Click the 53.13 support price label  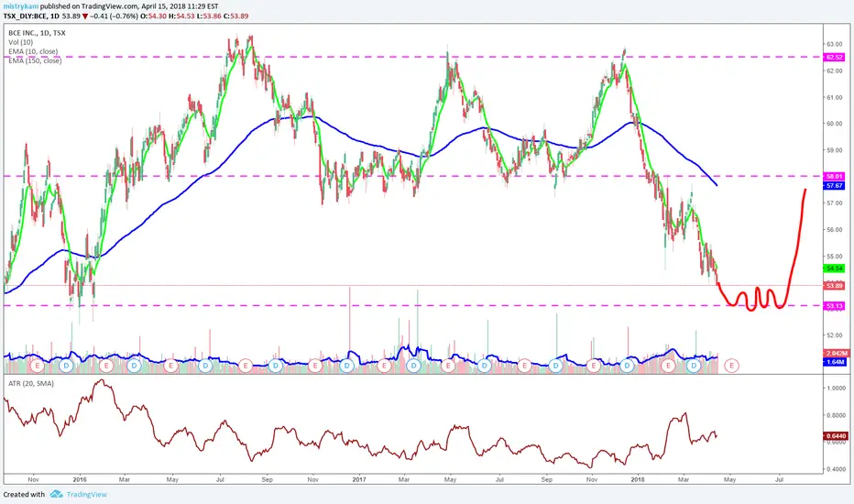coord(834,306)
